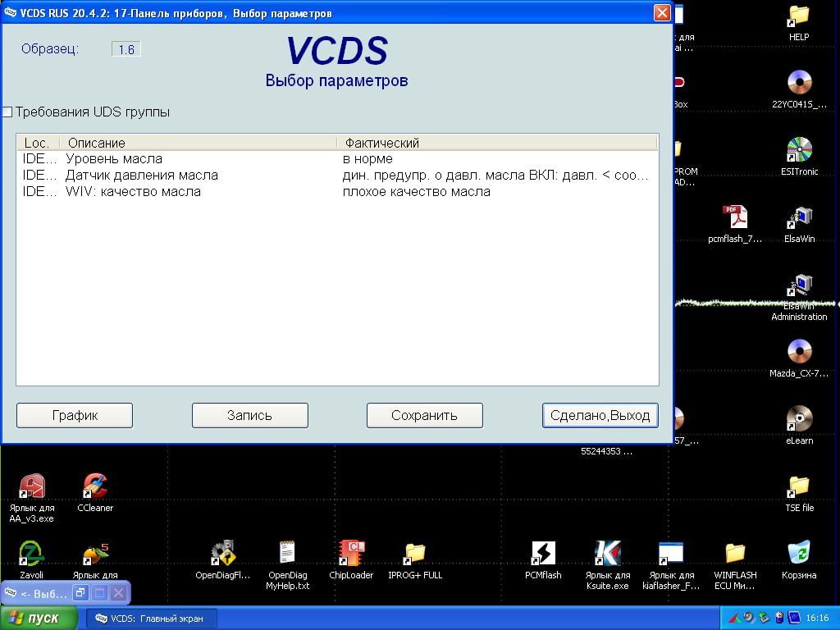Open the HELP folder shortcut on desktop
Viewport: 840px width, 630px height.
tap(799, 21)
